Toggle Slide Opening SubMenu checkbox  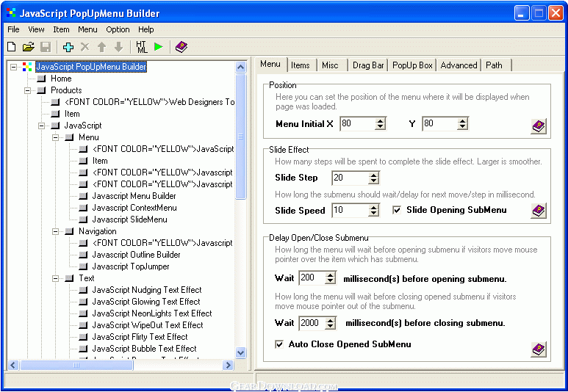point(397,210)
